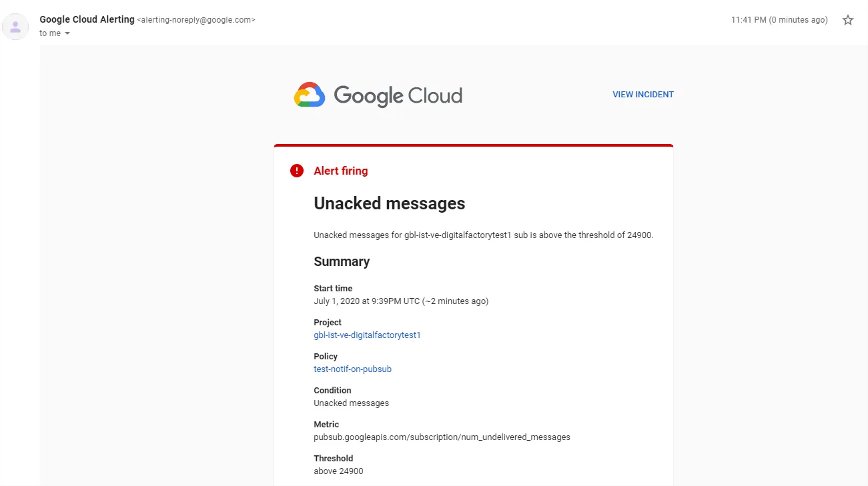Star this email from Google Cloud Alerting
Viewport: 868px width, 486px height.
[x=848, y=20]
